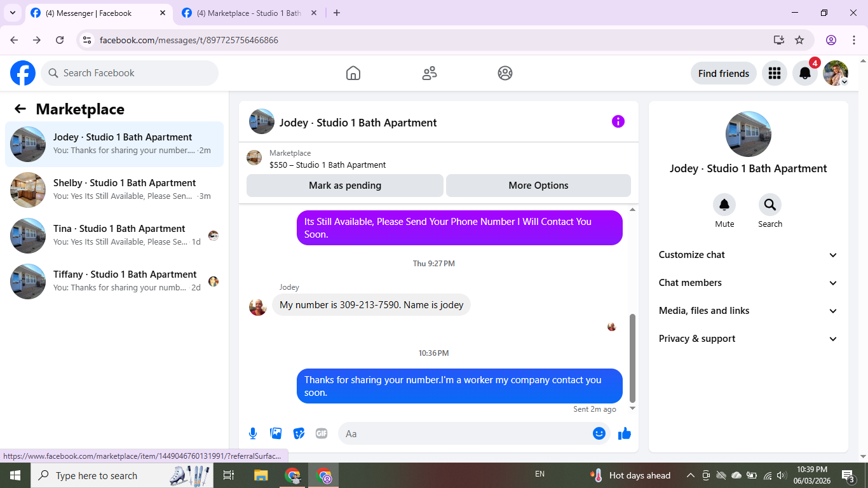
Task: Click the browser address bar URL
Action: coord(189,40)
